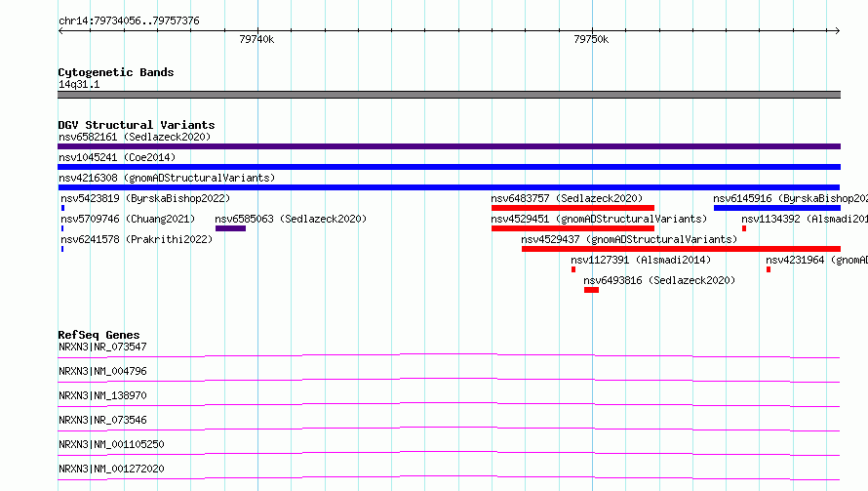Click the small red nsv4231964 marker

click(x=769, y=269)
